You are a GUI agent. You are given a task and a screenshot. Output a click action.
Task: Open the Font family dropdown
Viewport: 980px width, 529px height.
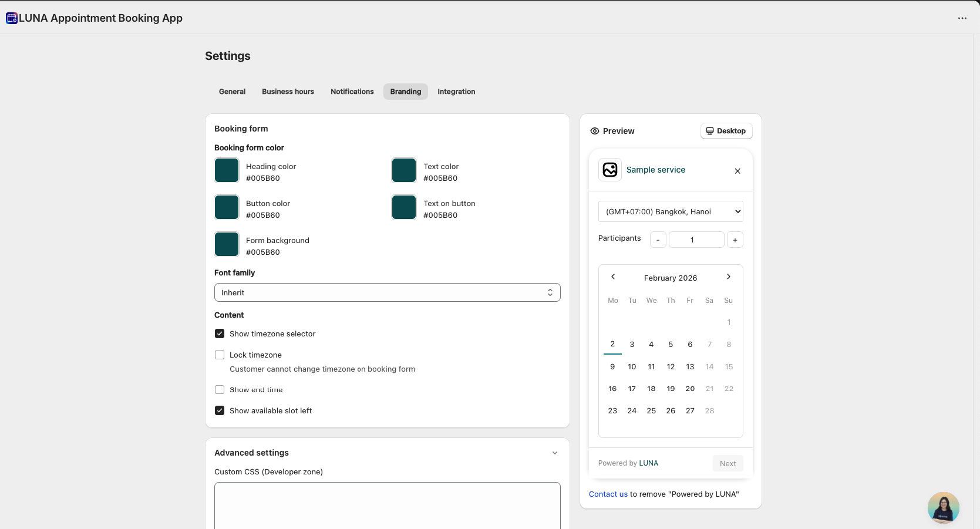[387, 292]
